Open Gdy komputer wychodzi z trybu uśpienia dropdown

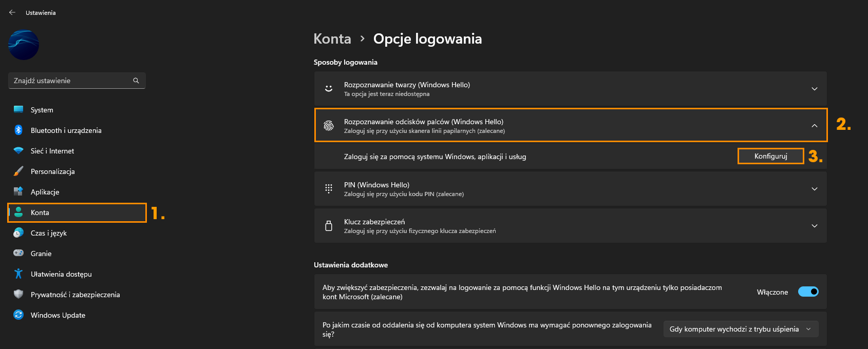tap(741, 329)
